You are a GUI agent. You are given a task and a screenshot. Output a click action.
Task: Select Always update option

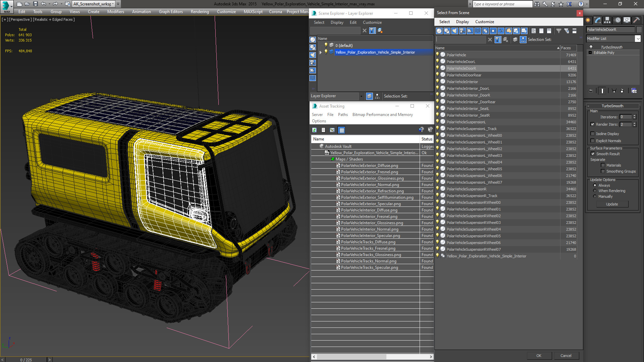click(x=595, y=185)
